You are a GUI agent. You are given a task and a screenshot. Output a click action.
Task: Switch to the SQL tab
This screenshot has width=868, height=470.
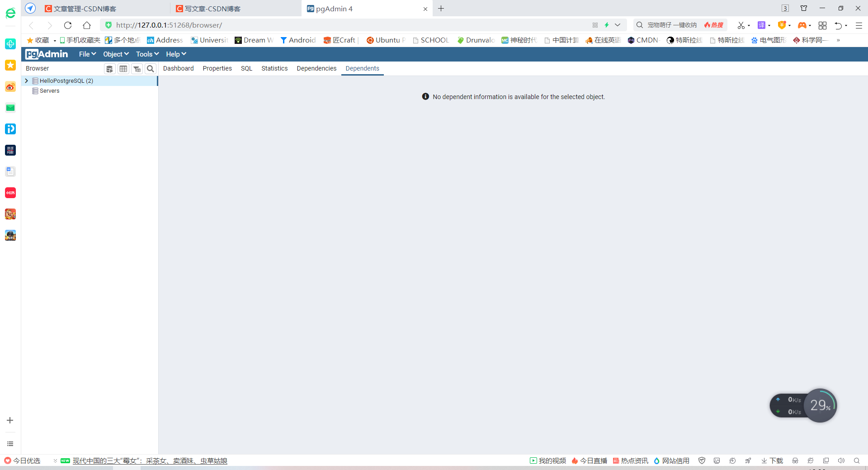click(246, 68)
